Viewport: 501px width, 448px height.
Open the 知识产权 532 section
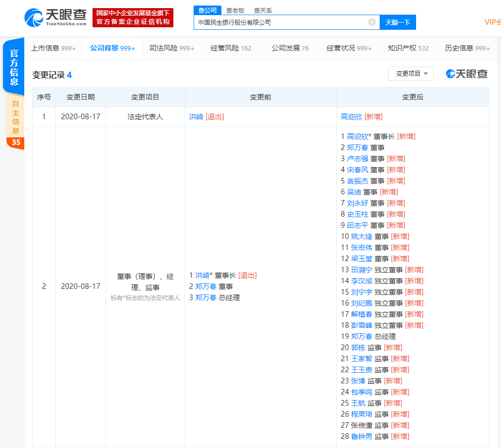click(407, 47)
